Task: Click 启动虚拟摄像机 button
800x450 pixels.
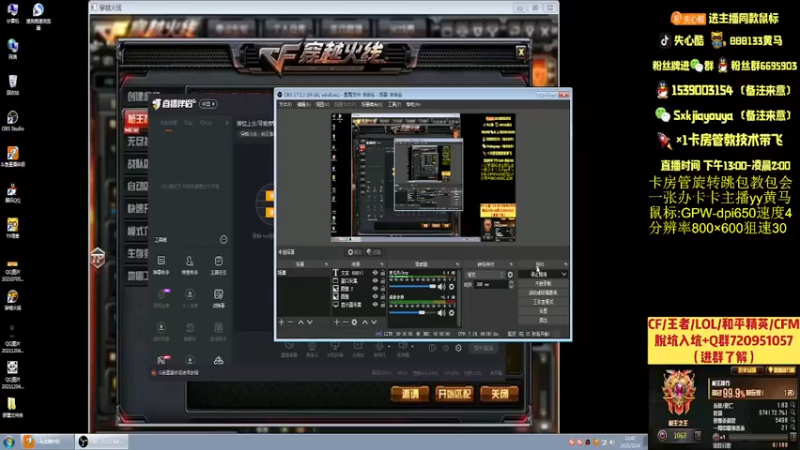Action: (543, 293)
